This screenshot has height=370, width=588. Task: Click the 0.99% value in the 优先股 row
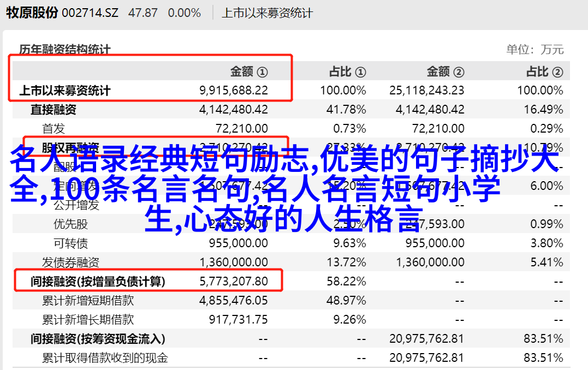[547, 224]
